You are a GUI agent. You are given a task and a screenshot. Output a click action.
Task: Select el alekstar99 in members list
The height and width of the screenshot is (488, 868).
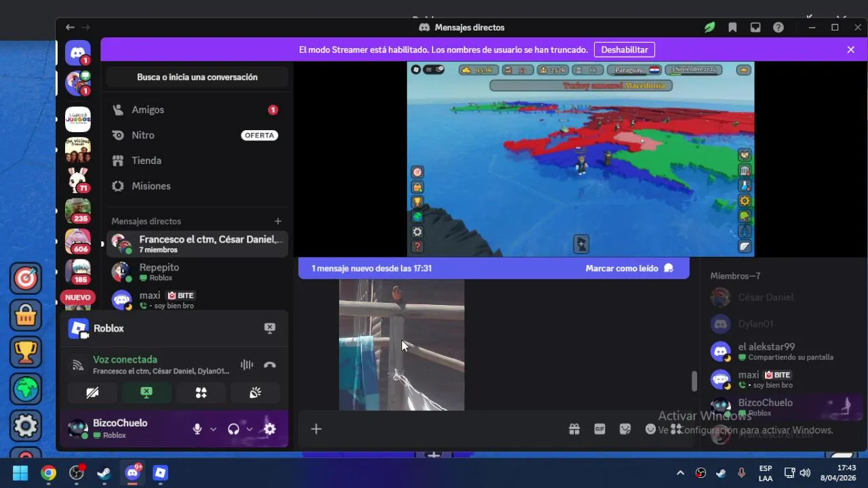click(783, 351)
